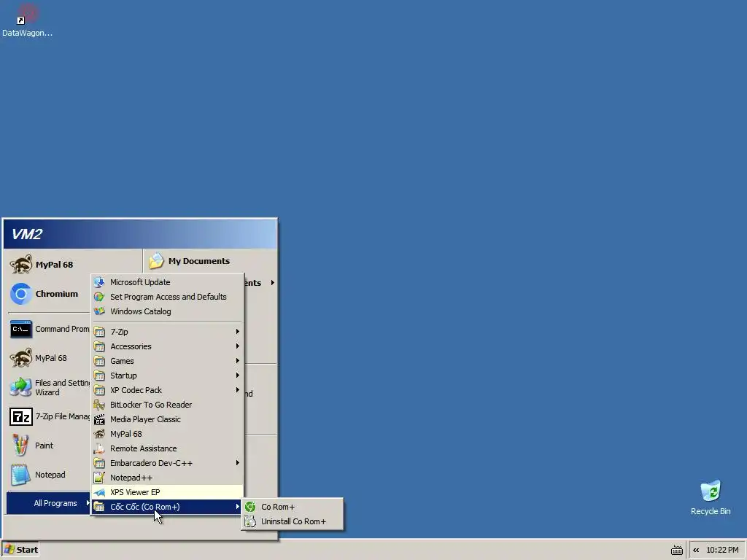Screen dimensions: 747x560
Task: Click the "Media Player Classic" text
Action: [145, 419]
